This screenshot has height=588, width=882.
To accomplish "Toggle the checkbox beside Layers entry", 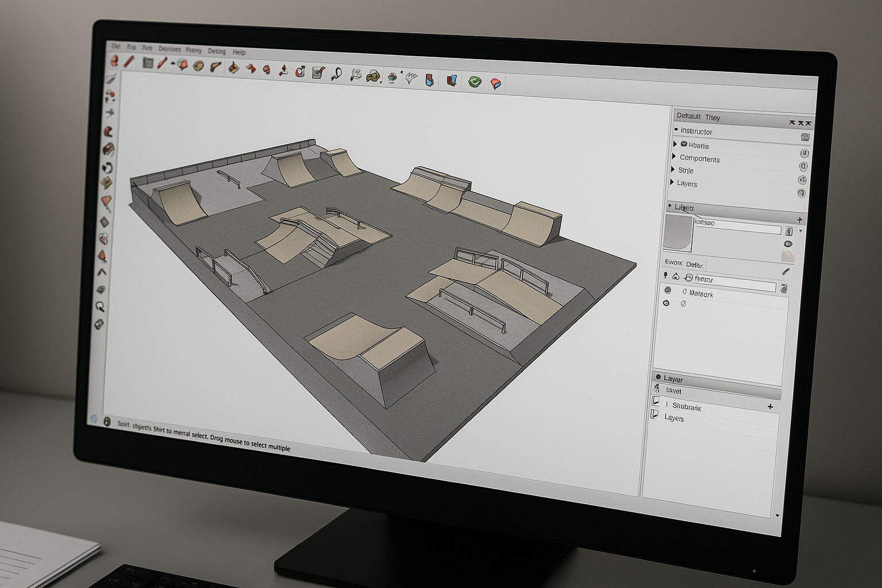I will [654, 413].
